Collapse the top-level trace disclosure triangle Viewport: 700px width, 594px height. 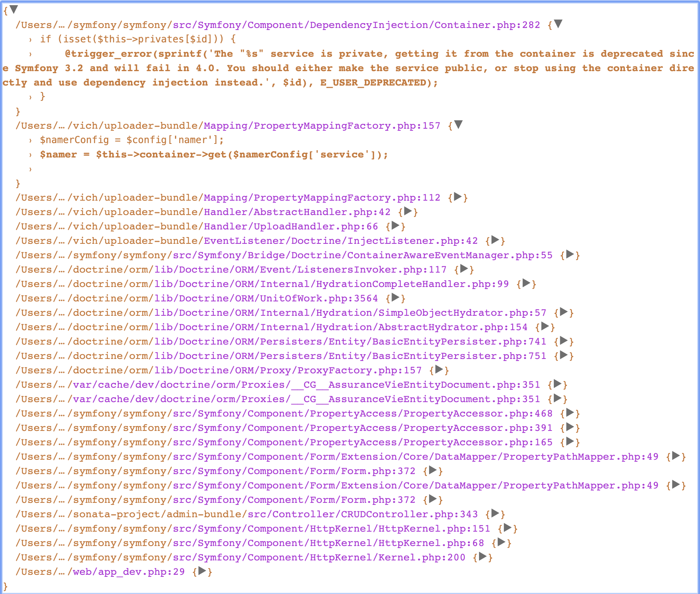pos(14,9)
